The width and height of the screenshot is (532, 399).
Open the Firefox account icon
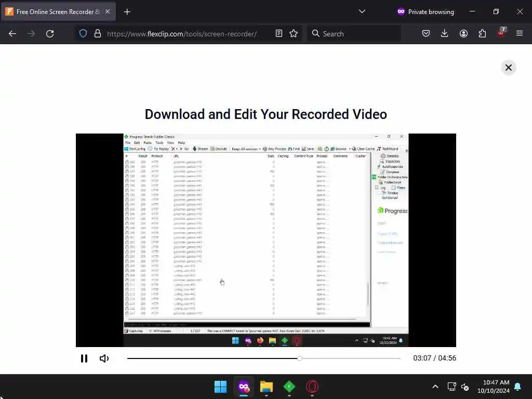[463, 34]
